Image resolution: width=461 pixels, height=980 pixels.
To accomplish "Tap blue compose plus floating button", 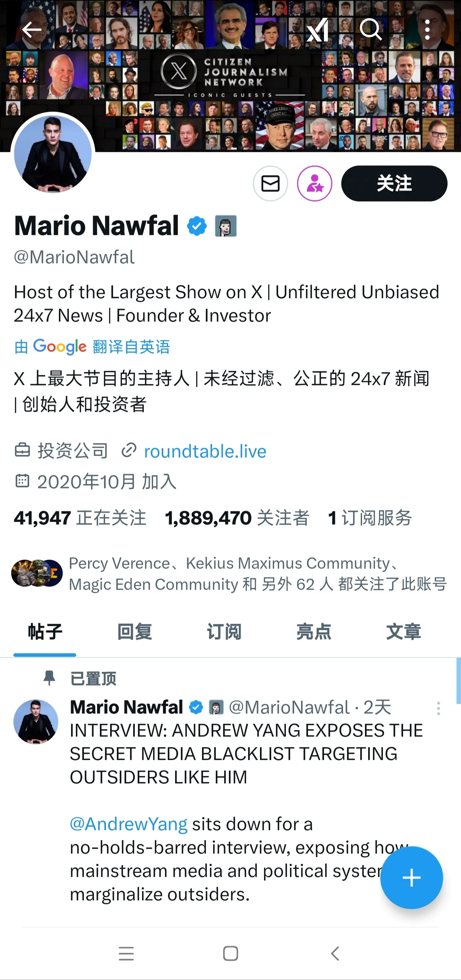I will [x=412, y=878].
